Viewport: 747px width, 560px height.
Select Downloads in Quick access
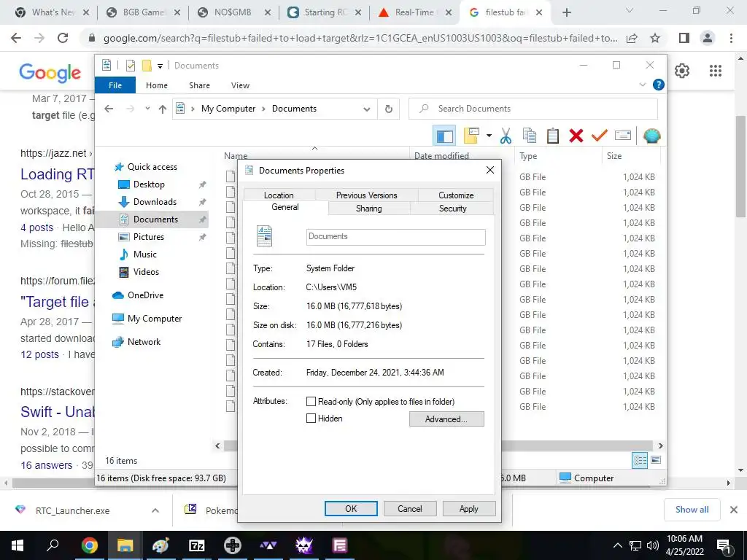(155, 202)
